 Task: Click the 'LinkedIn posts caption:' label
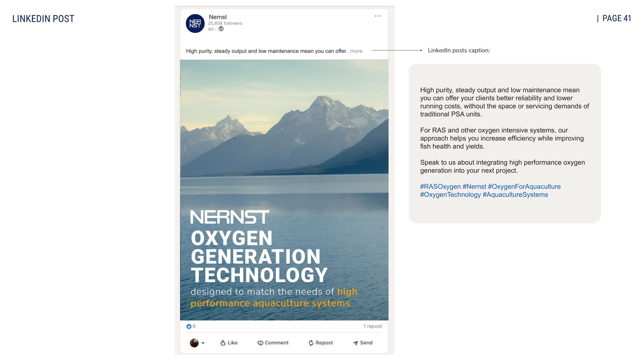tap(459, 50)
